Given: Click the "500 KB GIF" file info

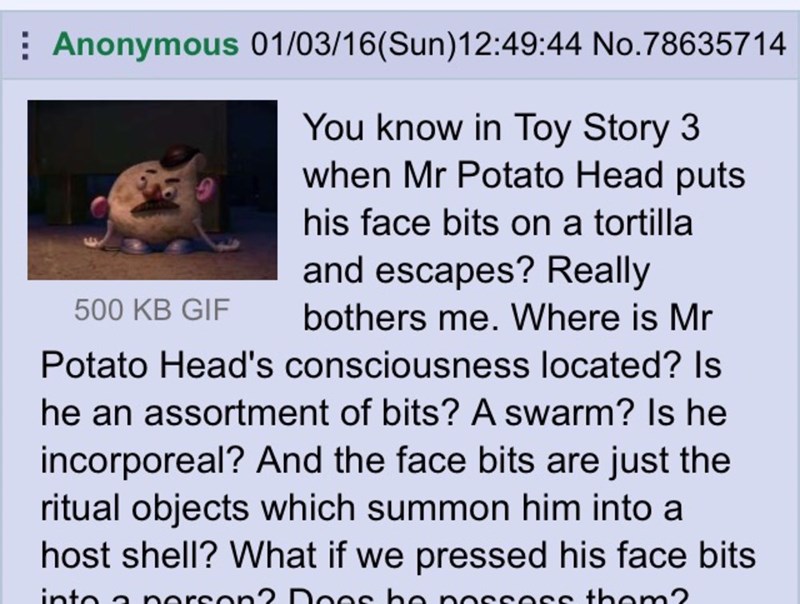Looking at the screenshot, I should click(152, 310).
